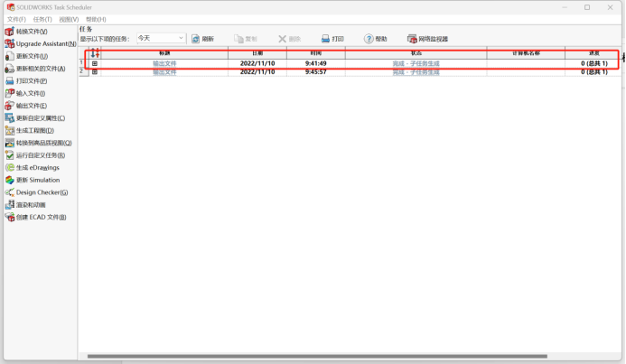This screenshot has height=364, width=626.
Task: Open 运行自定义任务(R) custom task
Action: click(35, 155)
